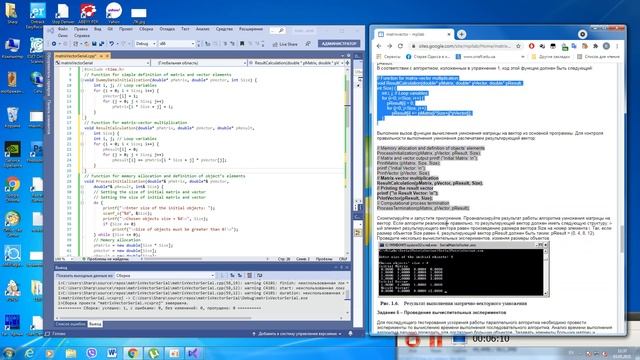Click the toggle word wrap output icon
The height and width of the screenshot is (360, 640).
(x=259, y=276)
